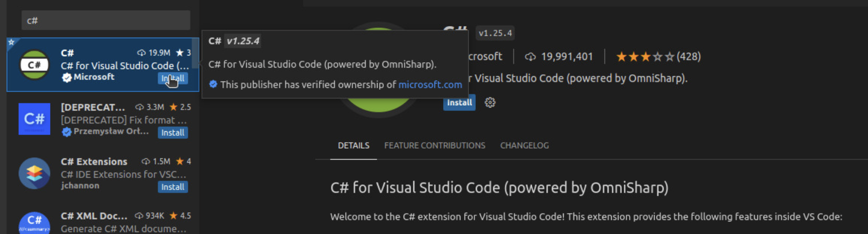868x234 pixels.
Task: Select the C# XML Documentation extension icon
Action: coord(34,223)
